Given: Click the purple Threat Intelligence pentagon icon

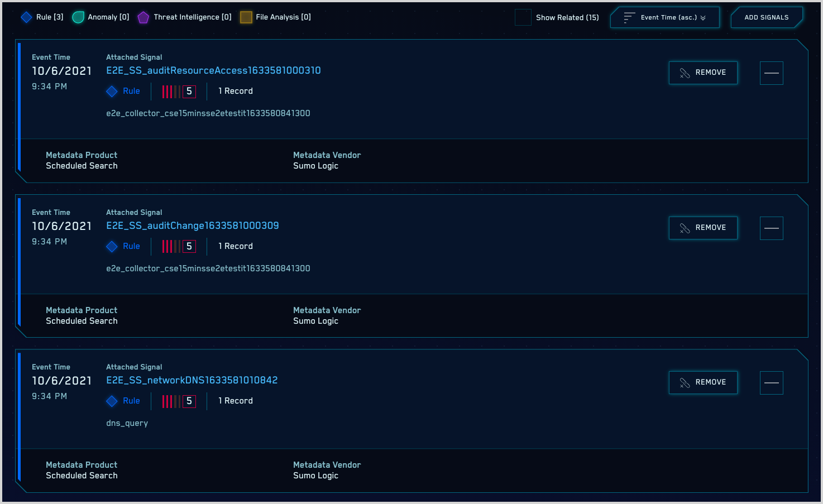Looking at the screenshot, I should click(143, 17).
